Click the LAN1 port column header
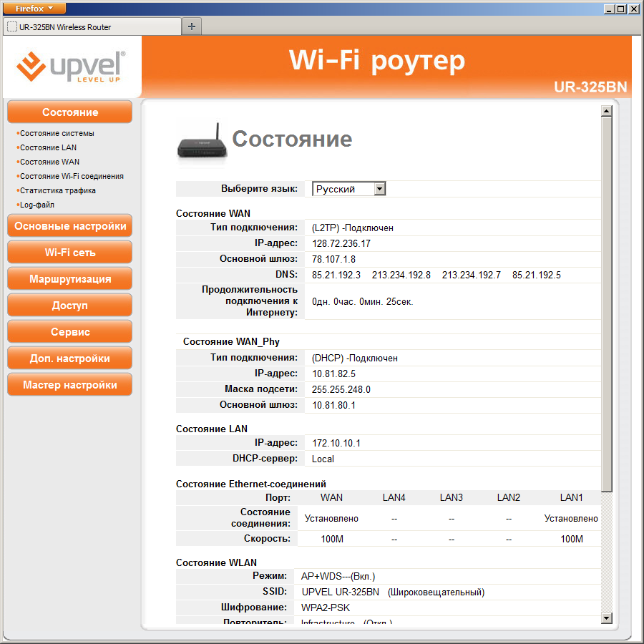 point(571,497)
